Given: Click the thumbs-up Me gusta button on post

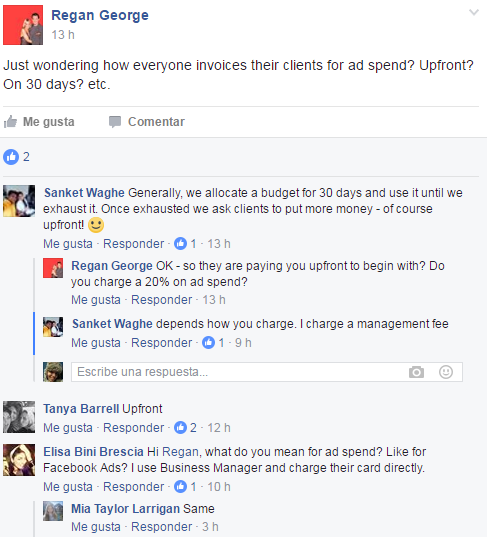Looking at the screenshot, I should (x=39, y=122).
